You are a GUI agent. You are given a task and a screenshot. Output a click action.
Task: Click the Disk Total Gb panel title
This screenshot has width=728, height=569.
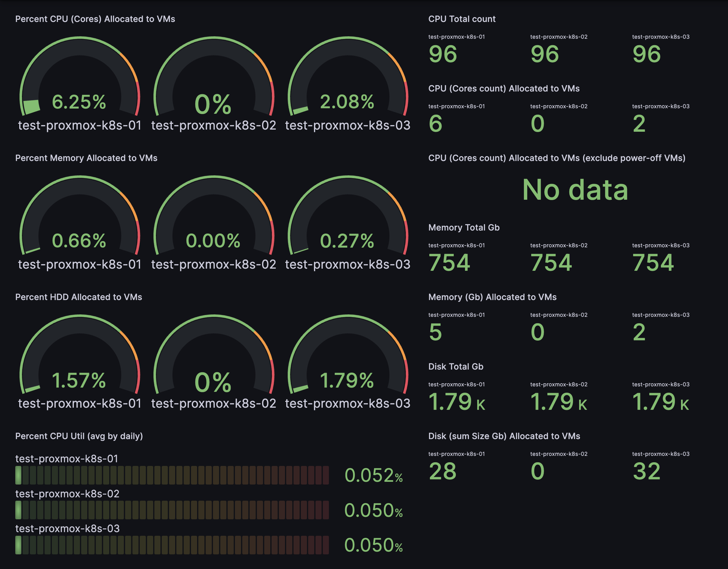coord(455,367)
